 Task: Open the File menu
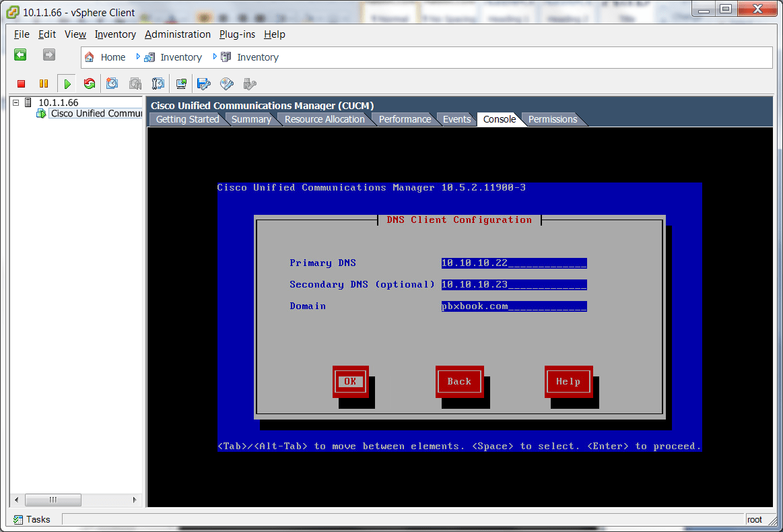click(x=22, y=34)
